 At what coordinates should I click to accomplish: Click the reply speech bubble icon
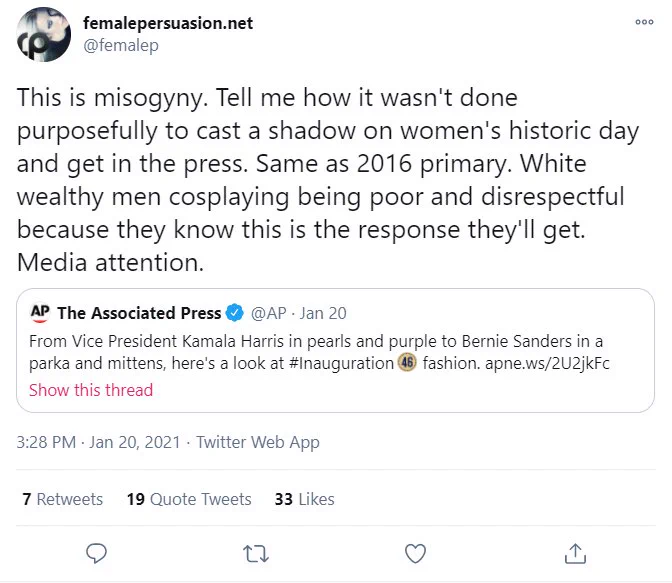click(x=96, y=553)
